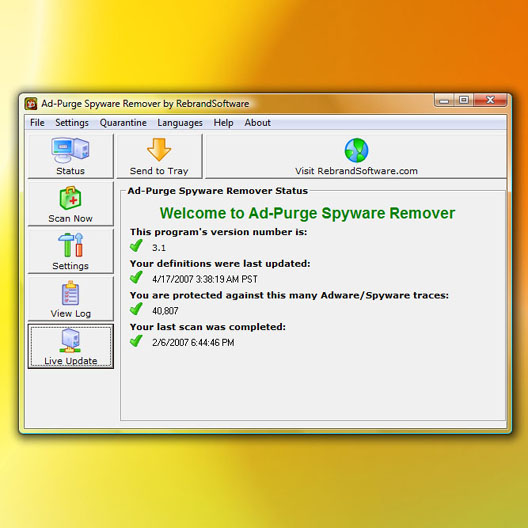Open the About menu
The height and width of the screenshot is (528, 528).
click(257, 123)
